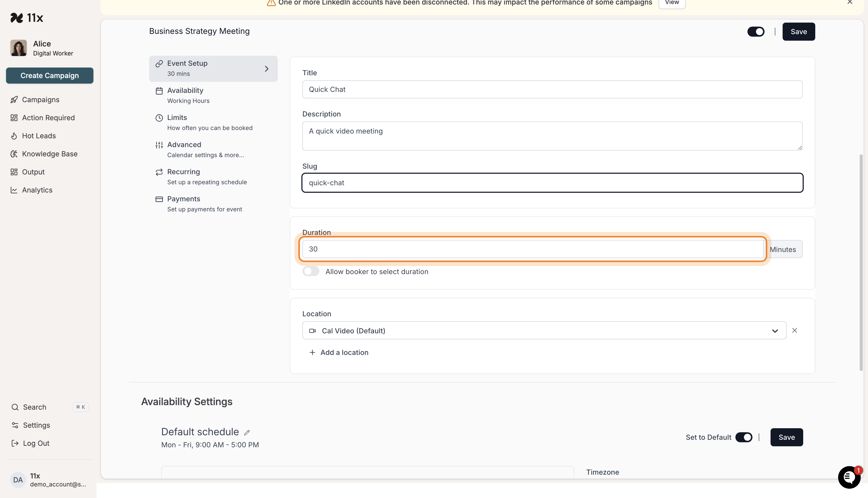Expand the Event Setup chevron arrow
868x498 pixels.
click(x=266, y=69)
